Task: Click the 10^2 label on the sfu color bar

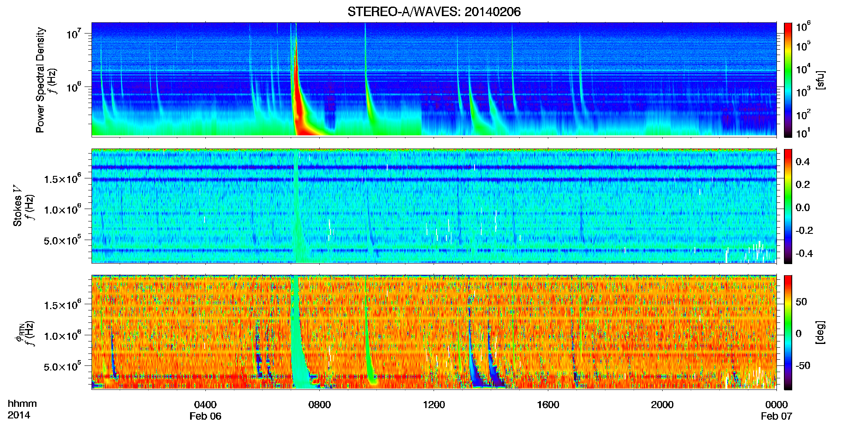Action: click(x=803, y=114)
